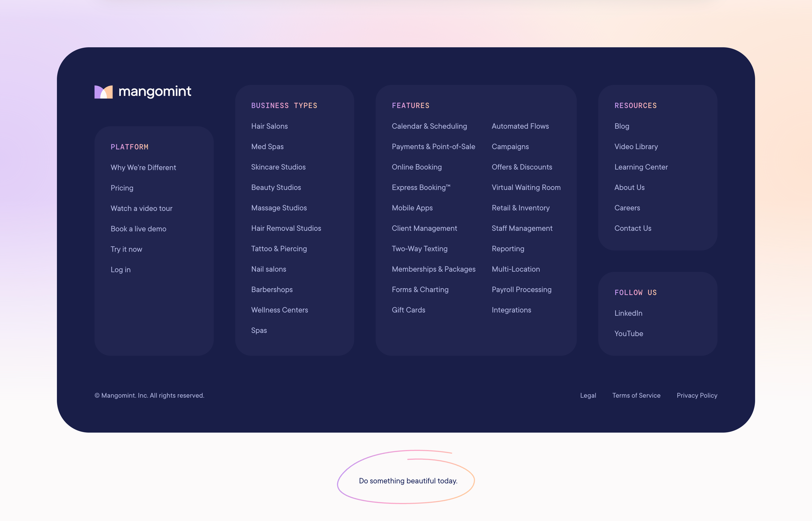
Task: Open Calendar & Scheduling feature
Action: click(x=429, y=126)
